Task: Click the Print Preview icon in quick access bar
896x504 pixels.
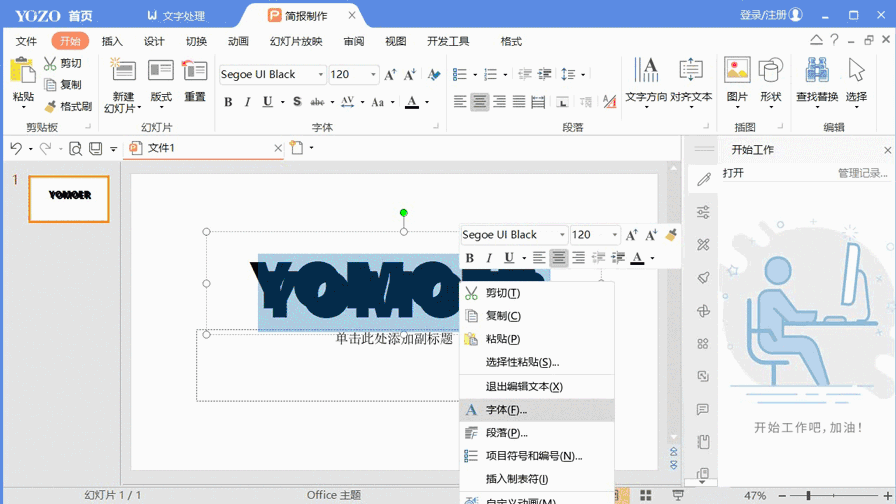Action: point(75,149)
